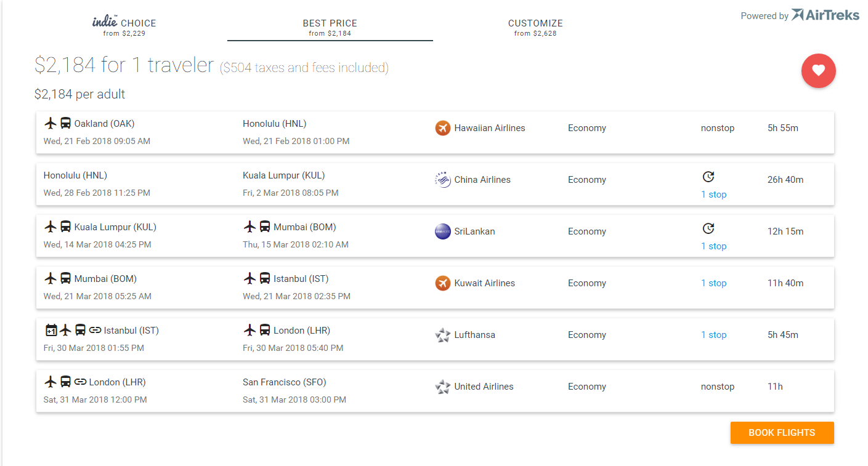Select the Best Price tab

(330, 27)
